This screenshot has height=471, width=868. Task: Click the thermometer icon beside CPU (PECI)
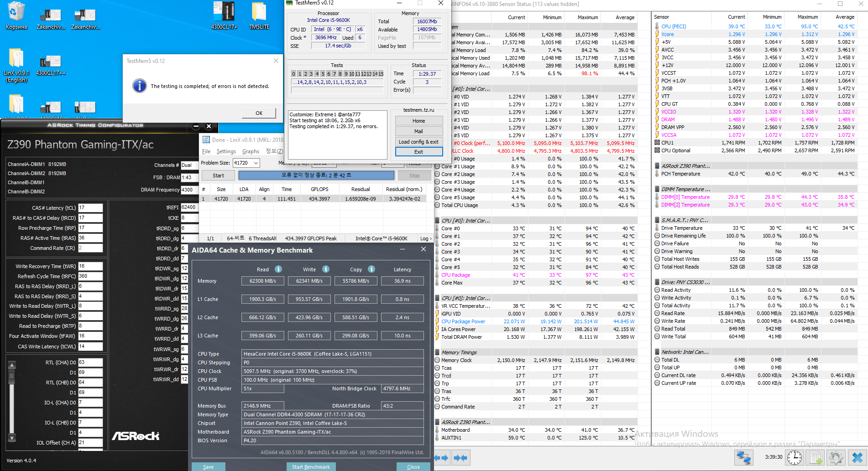click(x=657, y=26)
